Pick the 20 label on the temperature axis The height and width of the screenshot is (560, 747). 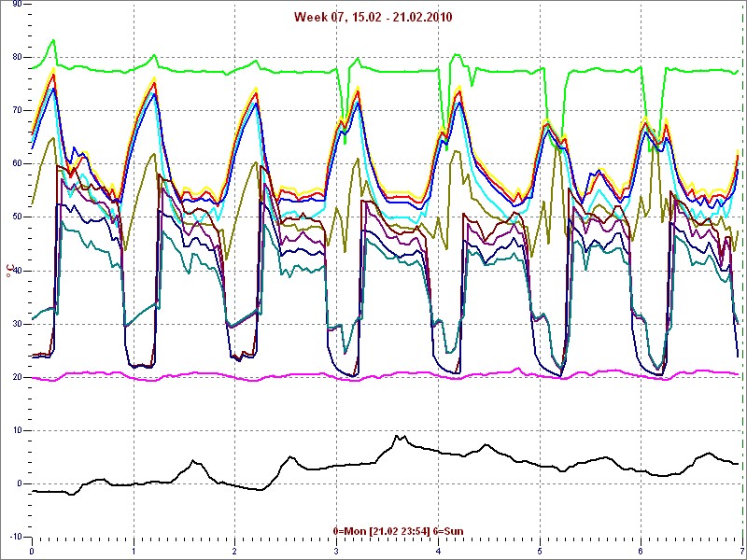coord(15,377)
